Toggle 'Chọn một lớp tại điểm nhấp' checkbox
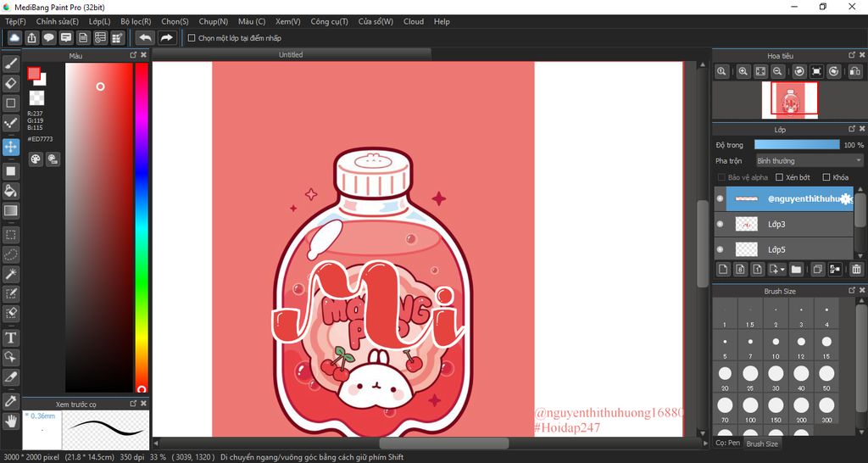The height and width of the screenshot is (463, 868). (192, 38)
